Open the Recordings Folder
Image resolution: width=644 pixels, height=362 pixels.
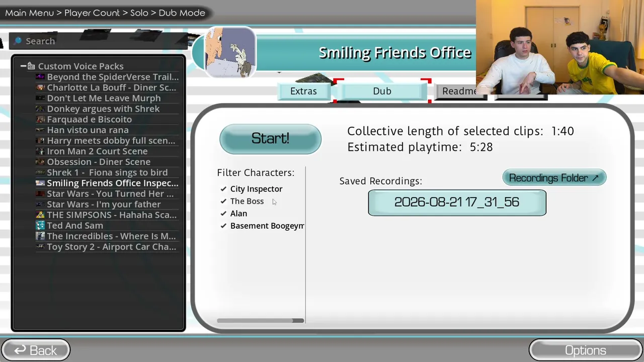554,178
